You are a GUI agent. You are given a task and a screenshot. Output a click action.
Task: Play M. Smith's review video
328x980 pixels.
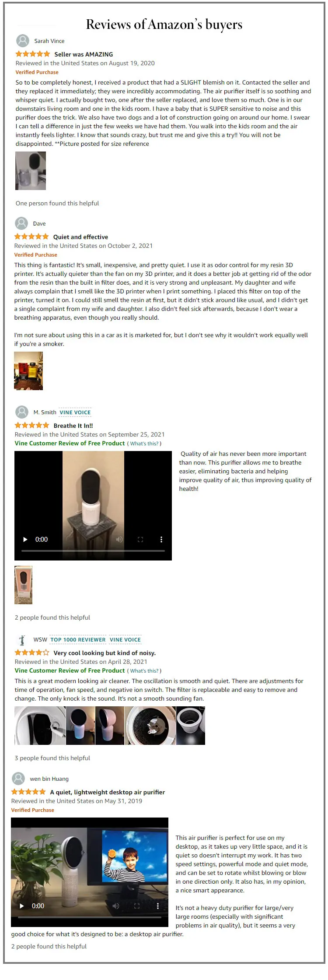tap(25, 539)
